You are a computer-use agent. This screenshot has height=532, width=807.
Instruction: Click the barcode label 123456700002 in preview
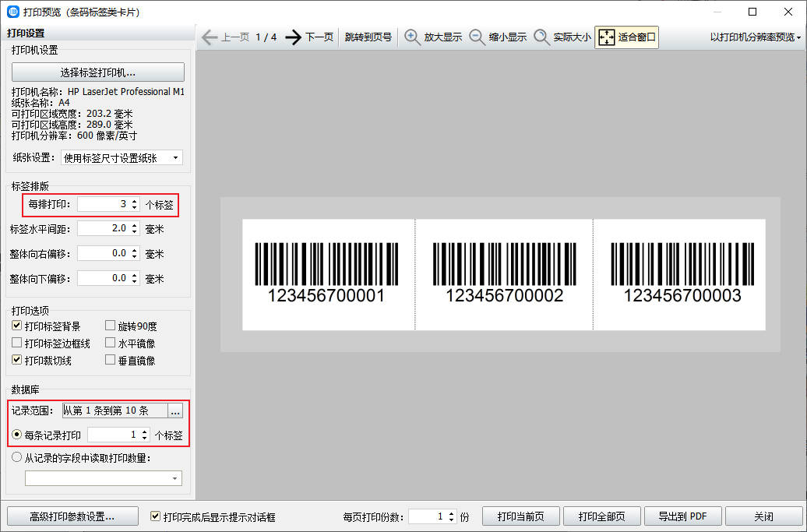tap(504, 274)
